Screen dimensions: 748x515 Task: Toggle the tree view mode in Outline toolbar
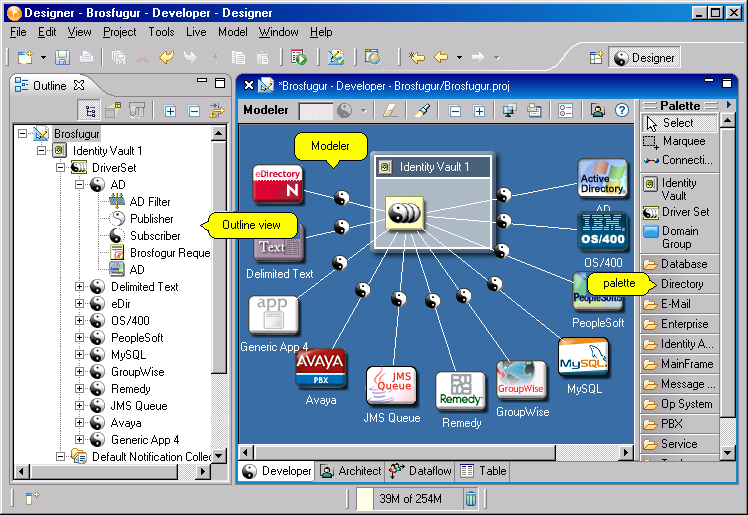point(89,111)
